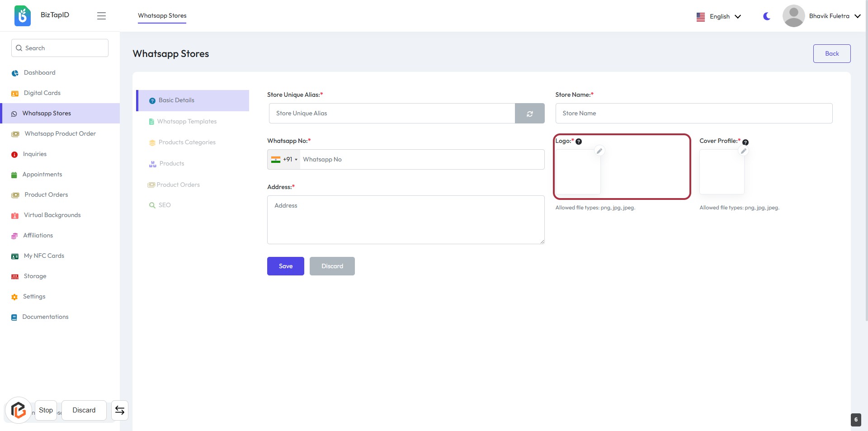Open the English language dropdown

719,16
